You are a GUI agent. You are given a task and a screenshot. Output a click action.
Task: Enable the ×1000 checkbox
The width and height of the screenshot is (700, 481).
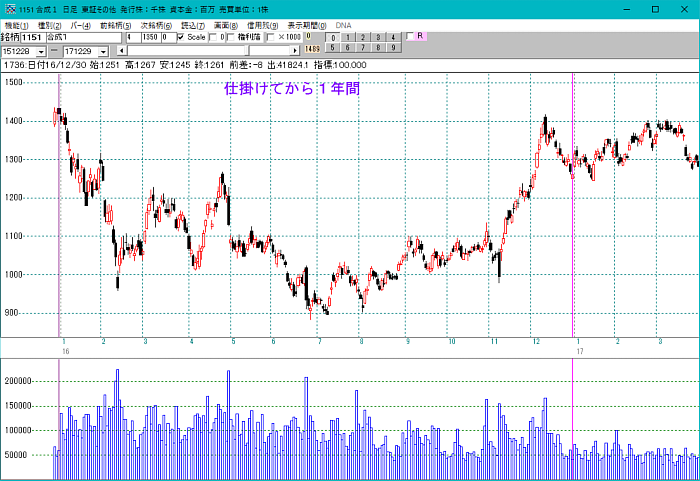(271, 37)
